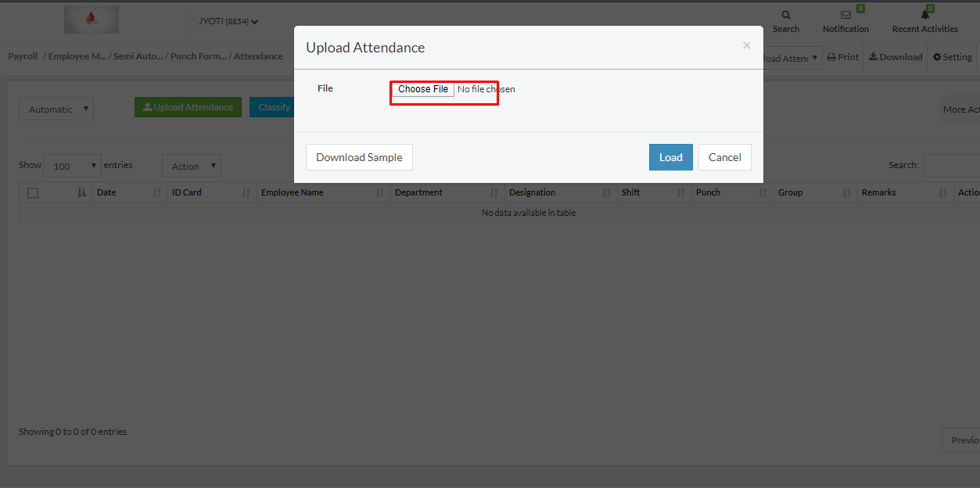Click Download Sample button
This screenshot has width=980, height=488.
[x=359, y=157]
